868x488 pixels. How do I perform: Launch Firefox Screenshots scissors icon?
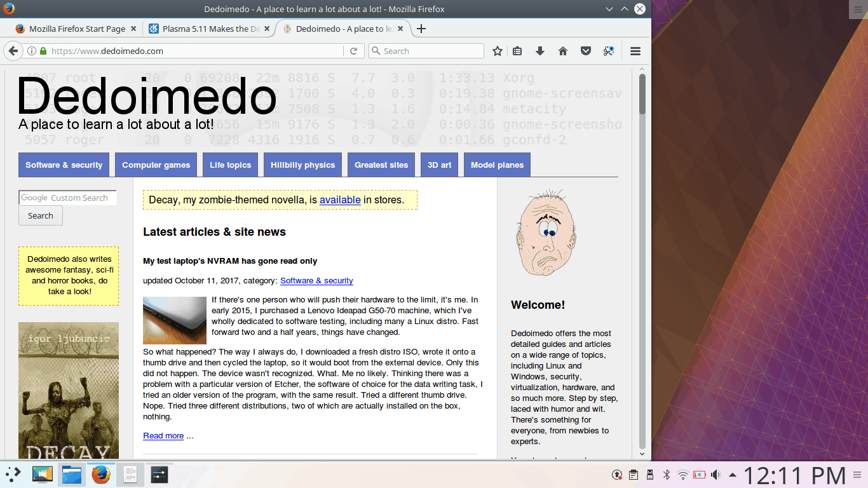pyautogui.click(x=609, y=51)
